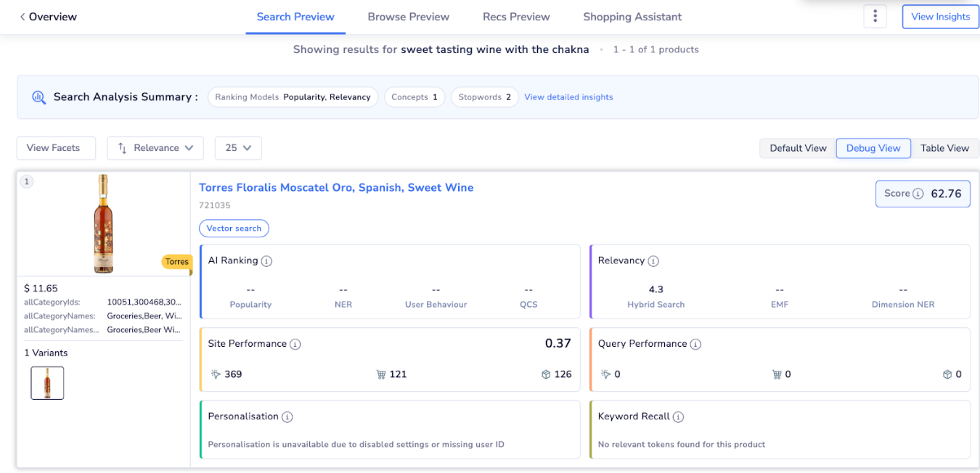Open the 25 results-per-page dropdown
Image resolution: width=980 pixels, height=473 pixels.
(x=238, y=148)
